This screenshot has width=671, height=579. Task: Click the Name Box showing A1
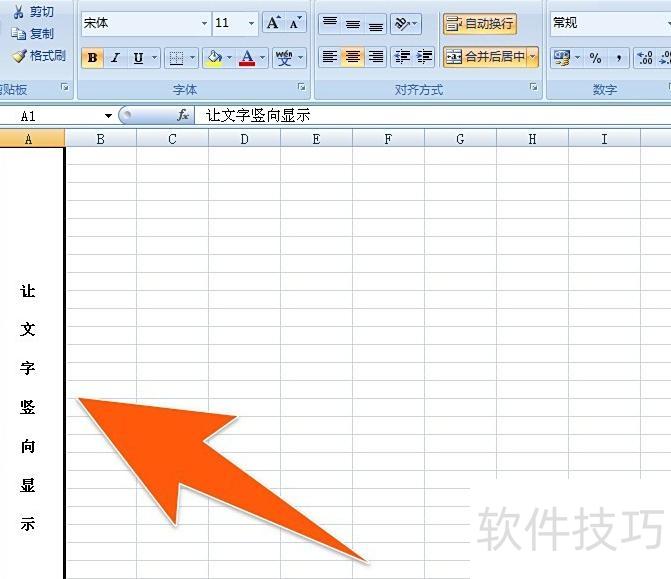point(50,116)
